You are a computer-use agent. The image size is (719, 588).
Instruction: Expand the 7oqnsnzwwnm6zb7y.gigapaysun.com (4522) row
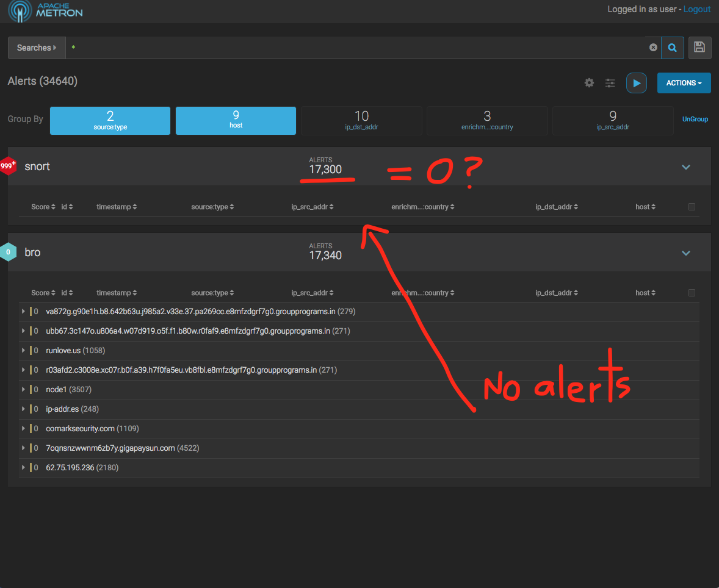pos(23,448)
